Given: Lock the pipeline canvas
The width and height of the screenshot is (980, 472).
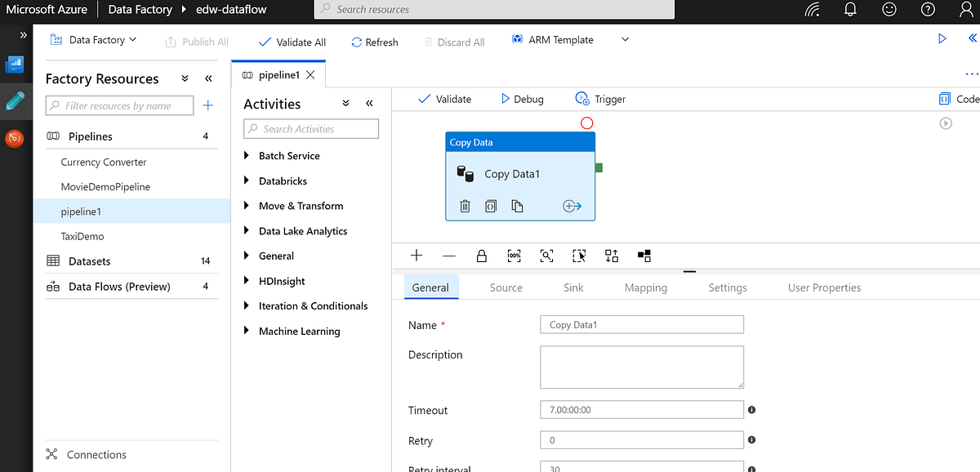Looking at the screenshot, I should click(481, 256).
